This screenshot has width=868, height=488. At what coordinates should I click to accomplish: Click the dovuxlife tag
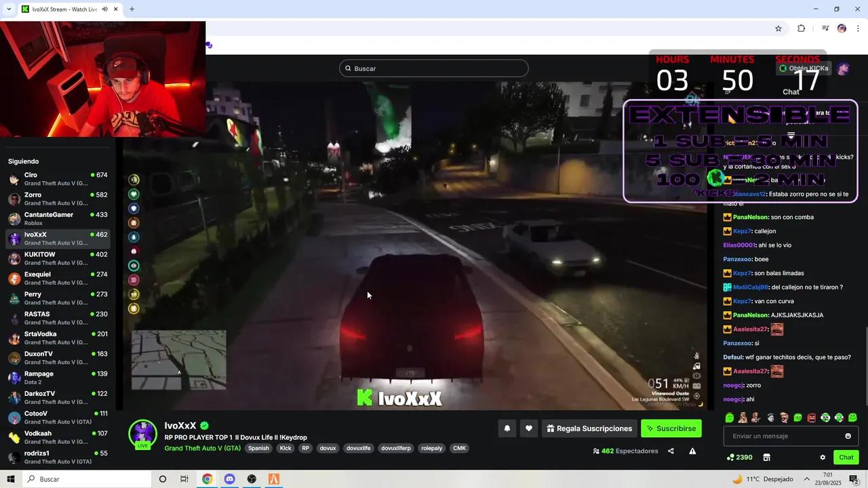(358, 448)
